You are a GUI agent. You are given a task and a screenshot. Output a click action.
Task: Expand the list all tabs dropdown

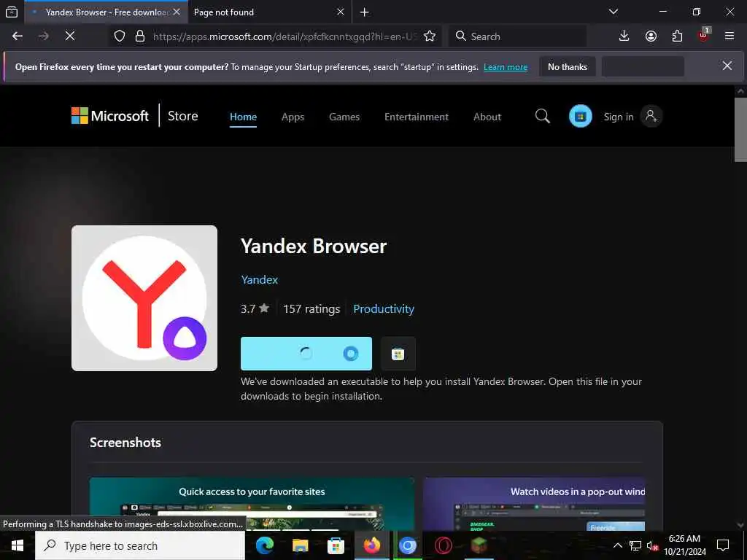614,12
